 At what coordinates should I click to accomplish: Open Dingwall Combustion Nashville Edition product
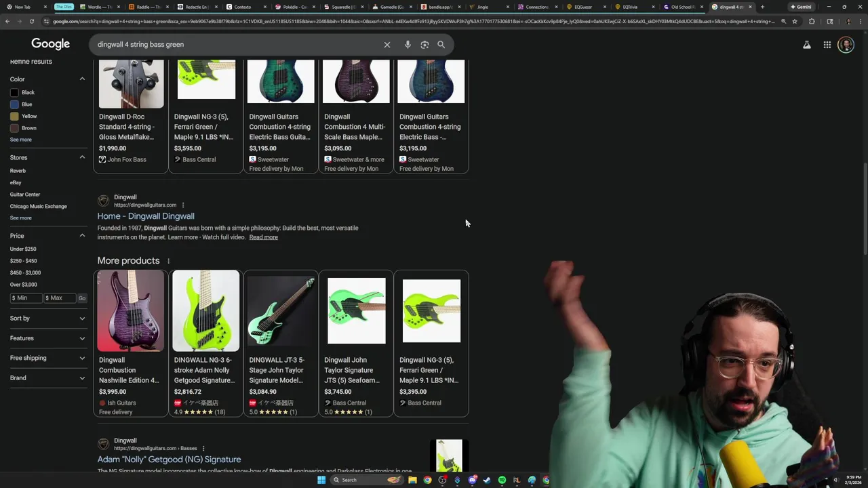[130, 343]
